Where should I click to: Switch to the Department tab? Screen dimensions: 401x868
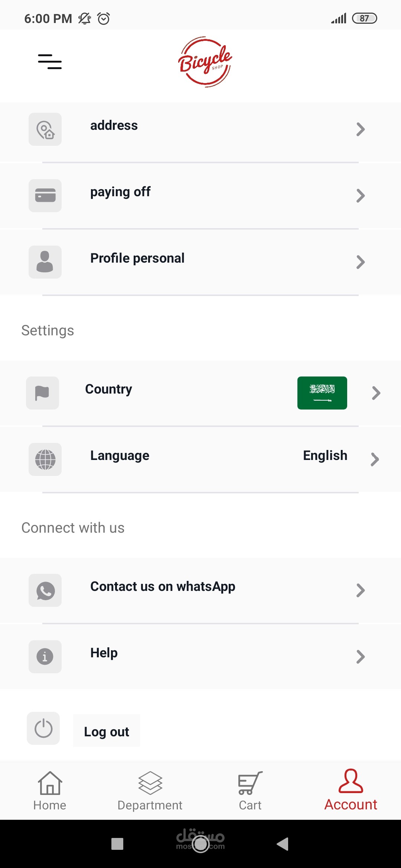[x=150, y=790]
